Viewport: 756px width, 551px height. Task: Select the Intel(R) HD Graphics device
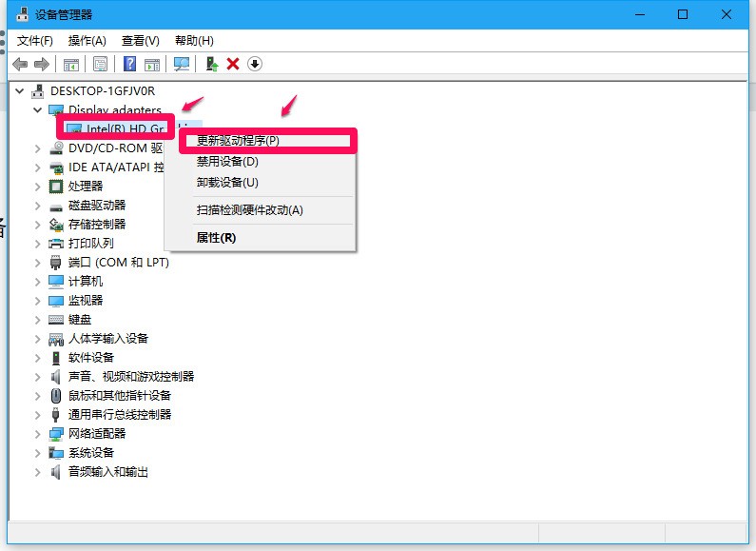(125, 128)
